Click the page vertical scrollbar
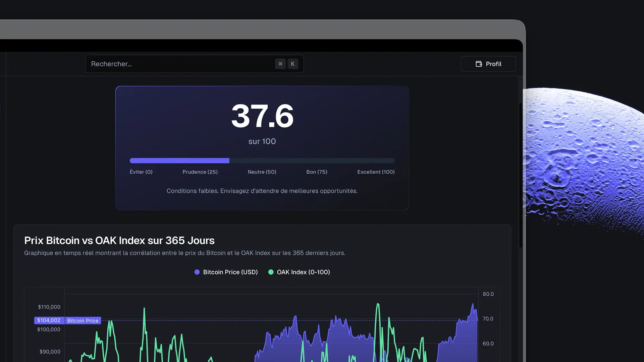 click(521, 175)
